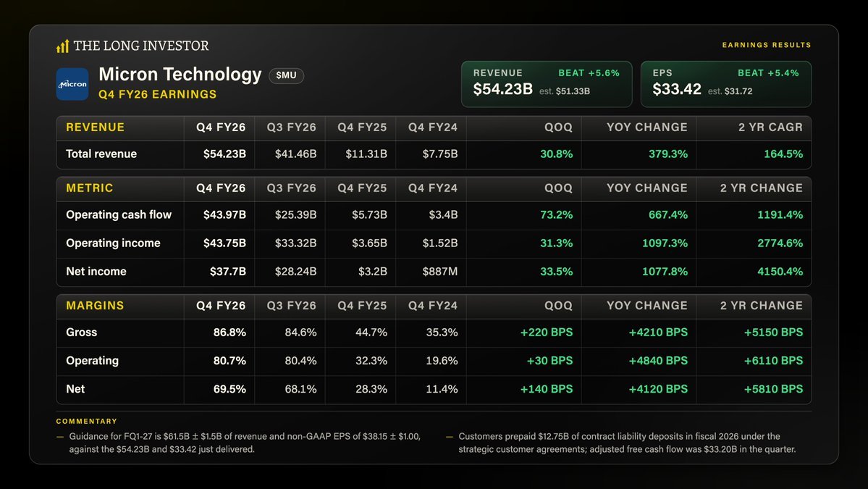Screen dimensions: 868x489
Task: Click Operating cash flow QOQ 73.2%
Action: [x=556, y=215]
